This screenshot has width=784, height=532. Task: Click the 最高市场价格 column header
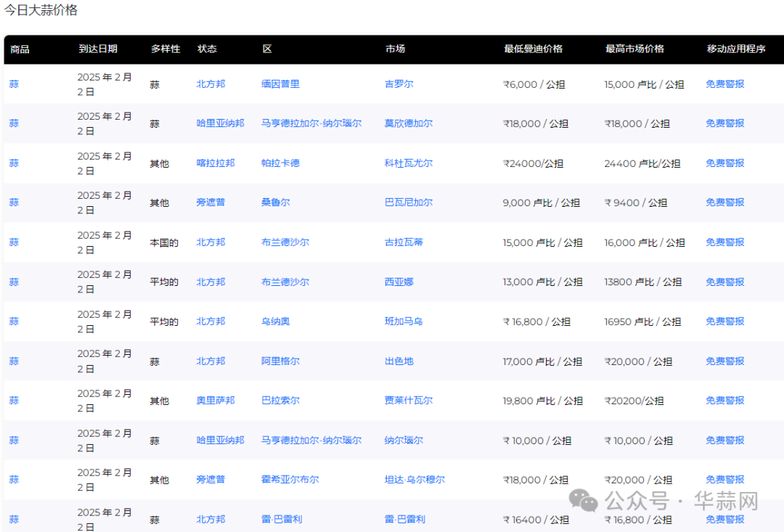coord(634,49)
